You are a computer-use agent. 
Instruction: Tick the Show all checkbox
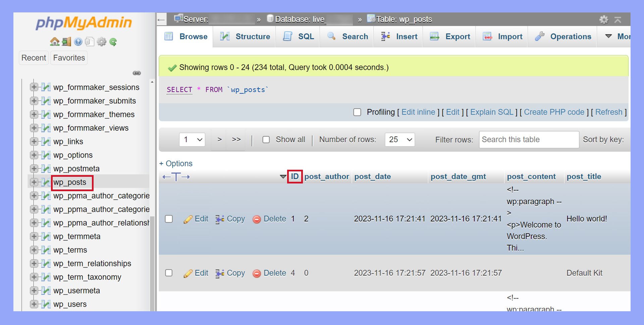coord(266,140)
